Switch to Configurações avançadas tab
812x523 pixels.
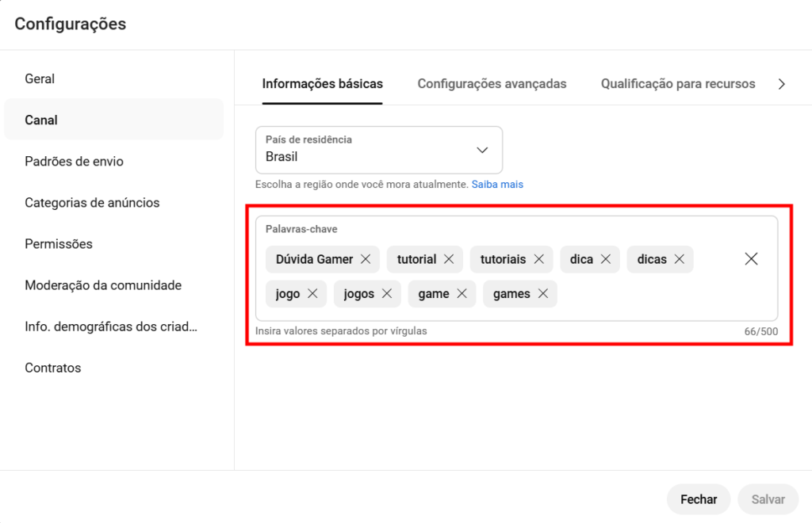pyautogui.click(x=492, y=84)
